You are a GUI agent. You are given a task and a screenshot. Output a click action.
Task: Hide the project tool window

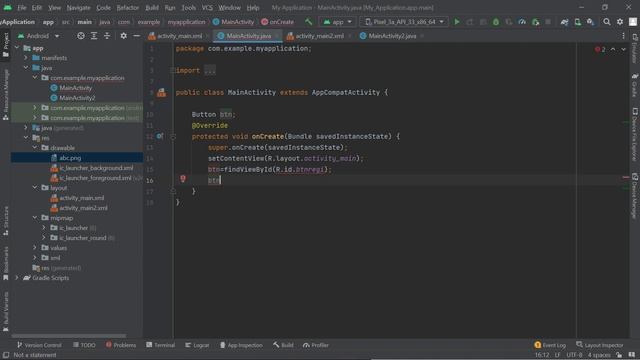pyautogui.click(x=136, y=36)
